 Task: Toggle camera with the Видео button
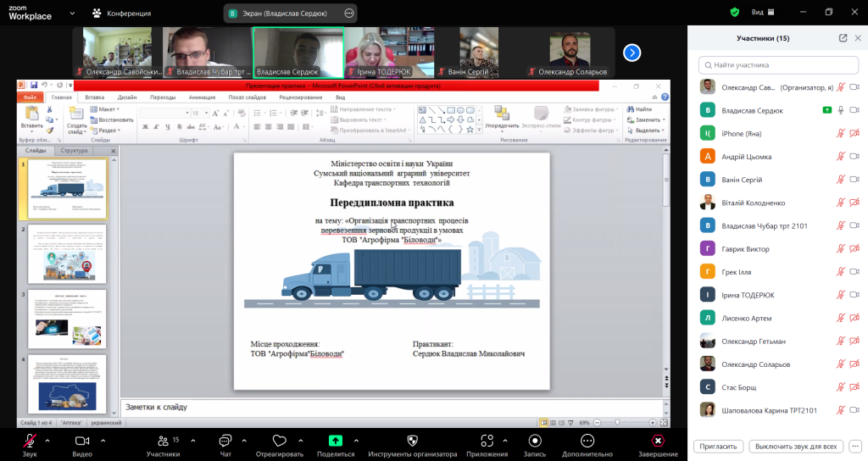pyautogui.click(x=82, y=441)
